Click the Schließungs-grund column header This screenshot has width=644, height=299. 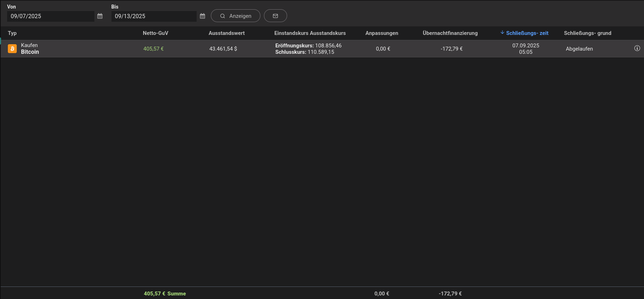pos(587,33)
